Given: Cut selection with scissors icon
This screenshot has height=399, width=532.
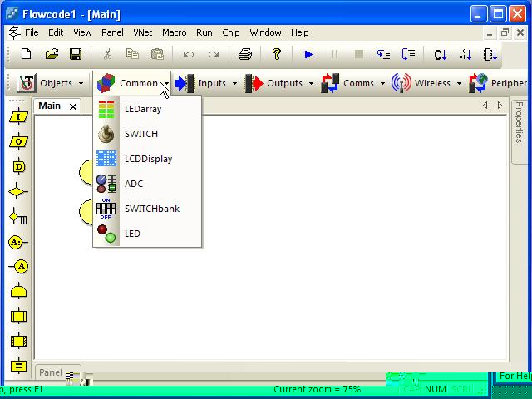Looking at the screenshot, I should pyautogui.click(x=107, y=54).
